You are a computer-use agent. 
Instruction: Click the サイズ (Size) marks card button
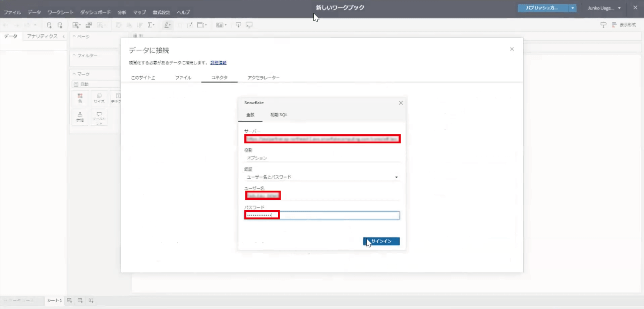coord(99,98)
